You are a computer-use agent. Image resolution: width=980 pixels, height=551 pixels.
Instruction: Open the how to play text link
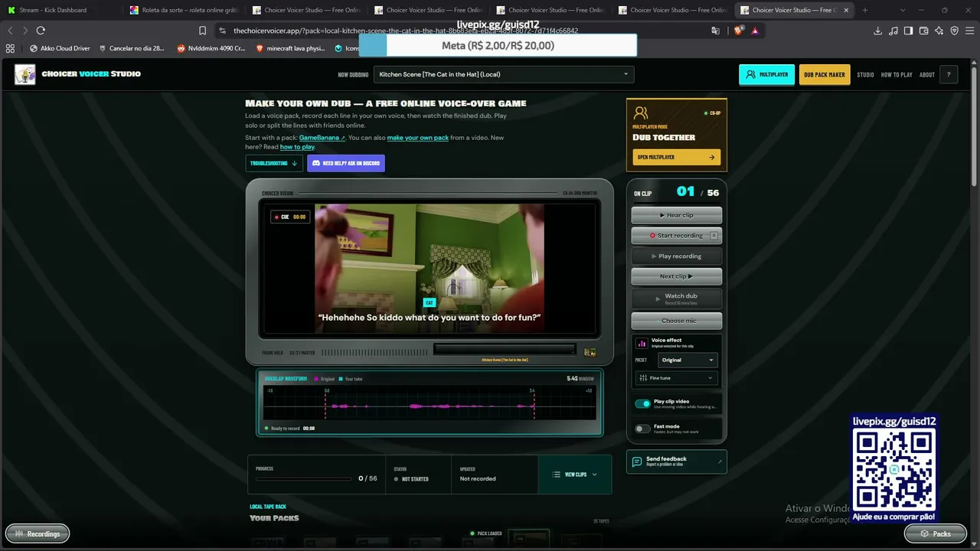[297, 147]
